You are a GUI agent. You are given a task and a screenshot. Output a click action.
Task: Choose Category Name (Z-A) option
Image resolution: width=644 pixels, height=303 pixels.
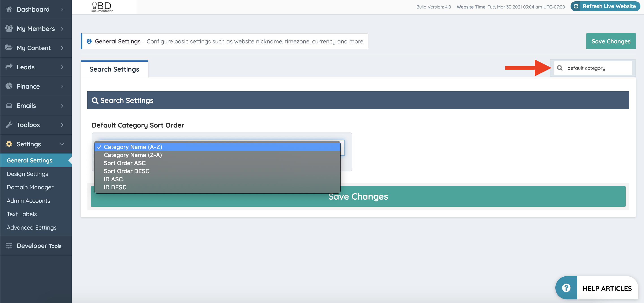click(x=133, y=155)
